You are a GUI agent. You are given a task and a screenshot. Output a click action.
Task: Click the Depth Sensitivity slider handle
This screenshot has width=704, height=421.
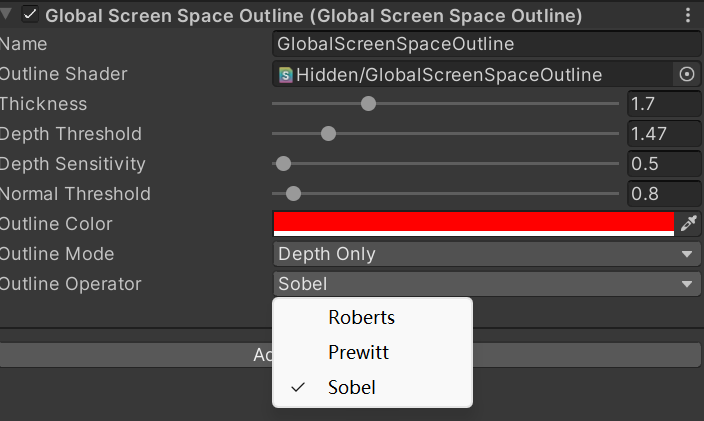point(283,164)
